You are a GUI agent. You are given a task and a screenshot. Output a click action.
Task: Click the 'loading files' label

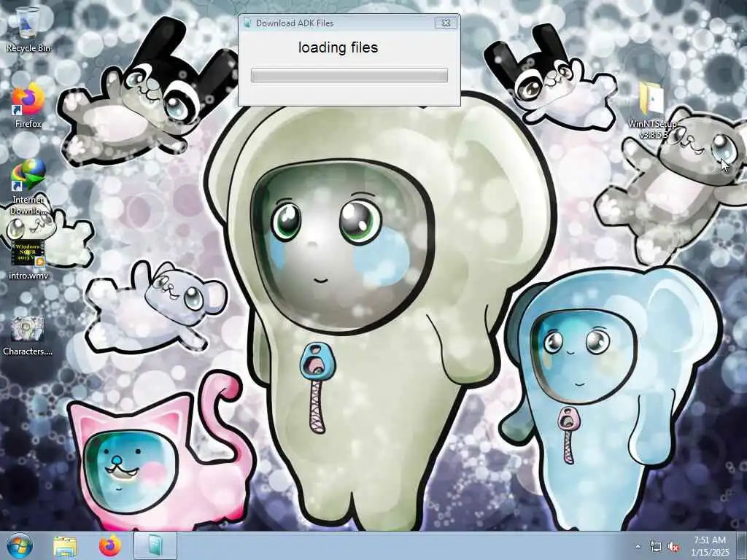tap(338, 47)
